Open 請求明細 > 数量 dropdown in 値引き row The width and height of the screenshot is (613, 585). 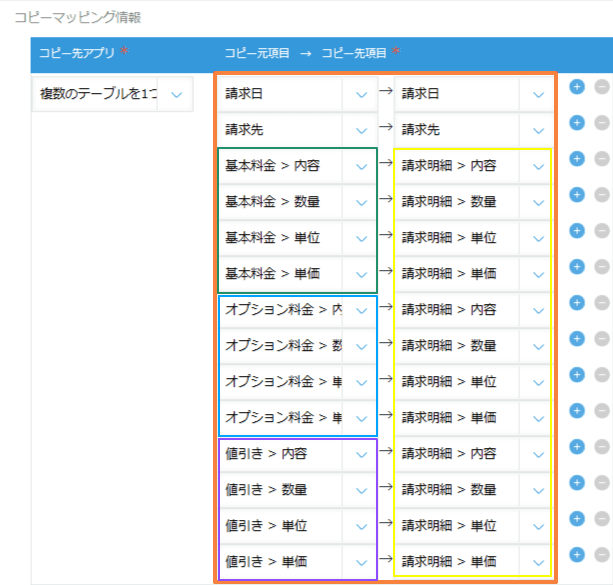pos(474,490)
